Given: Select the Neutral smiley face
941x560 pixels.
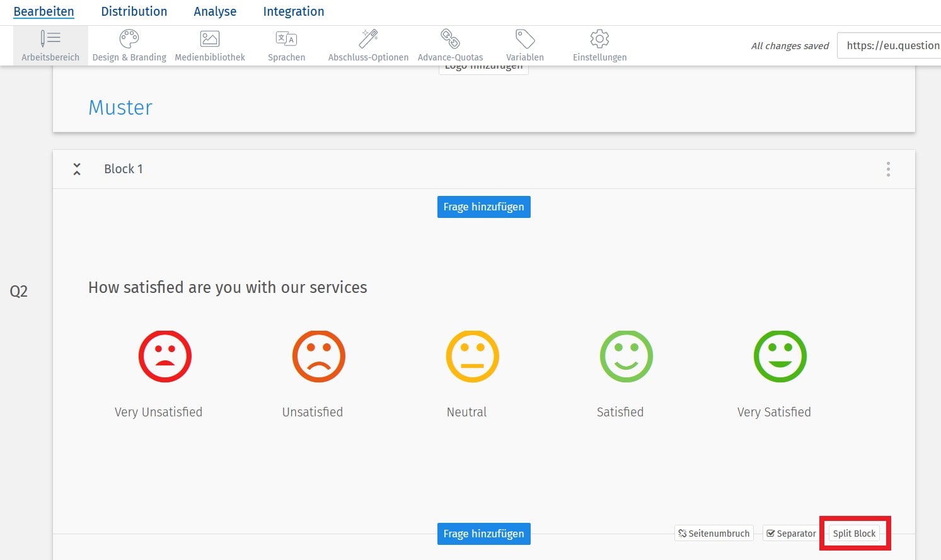Looking at the screenshot, I should point(472,356).
